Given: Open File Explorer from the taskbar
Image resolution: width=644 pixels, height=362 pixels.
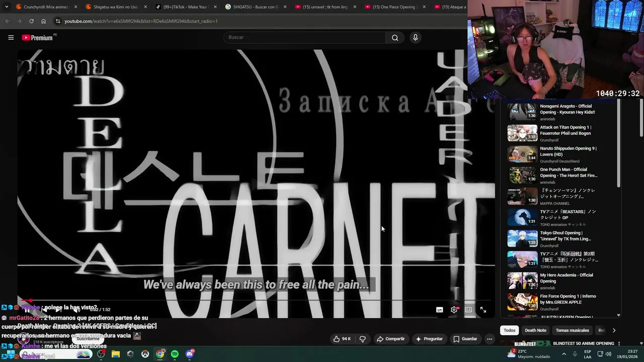Looking at the screenshot, I should [x=116, y=354].
